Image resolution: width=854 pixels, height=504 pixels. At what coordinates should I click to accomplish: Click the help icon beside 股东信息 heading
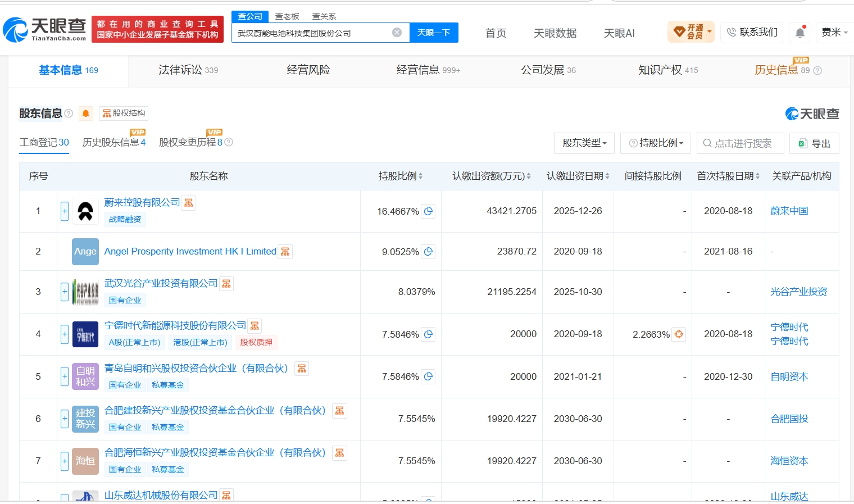coord(69,113)
